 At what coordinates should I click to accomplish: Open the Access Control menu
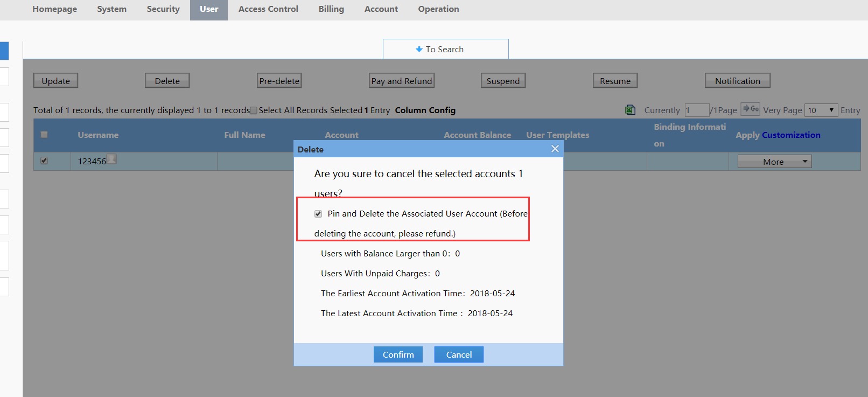point(268,9)
